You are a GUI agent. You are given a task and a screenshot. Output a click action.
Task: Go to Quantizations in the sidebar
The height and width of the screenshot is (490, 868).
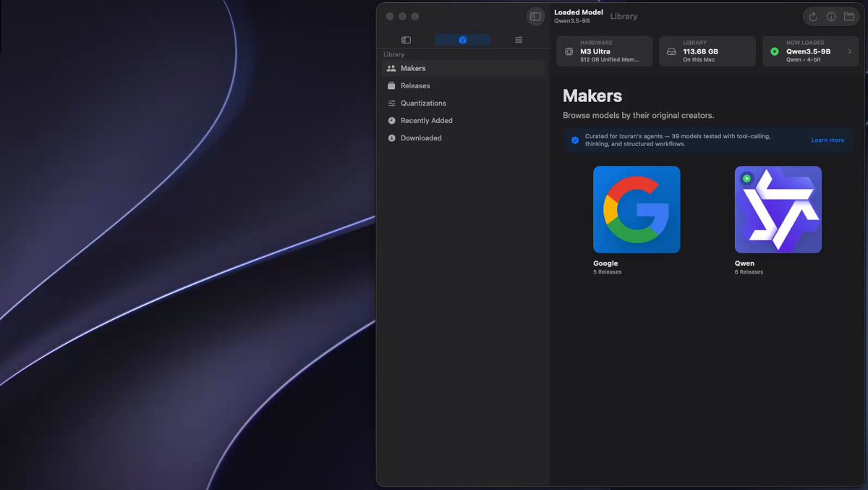463,103
